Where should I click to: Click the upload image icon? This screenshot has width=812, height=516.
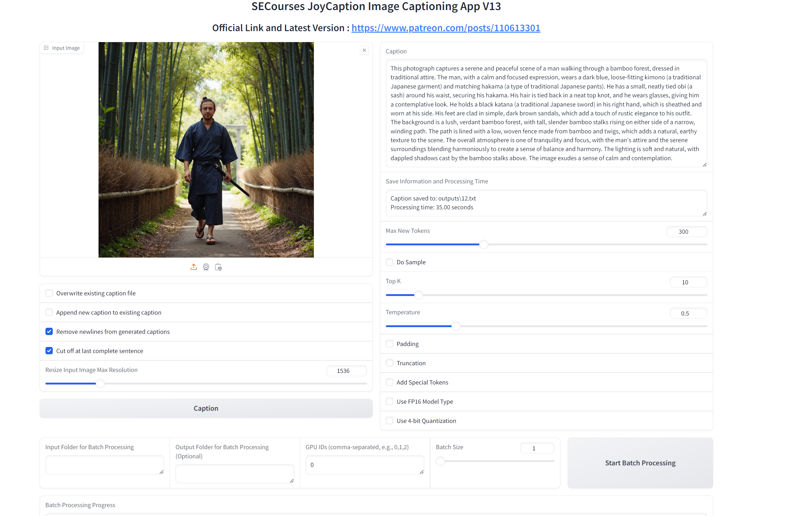click(x=194, y=267)
